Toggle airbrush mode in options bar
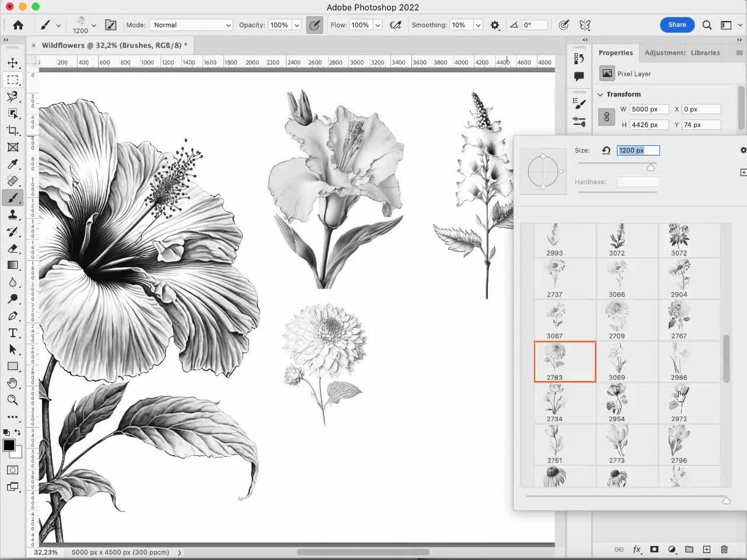This screenshot has height=560, width=747. [396, 24]
